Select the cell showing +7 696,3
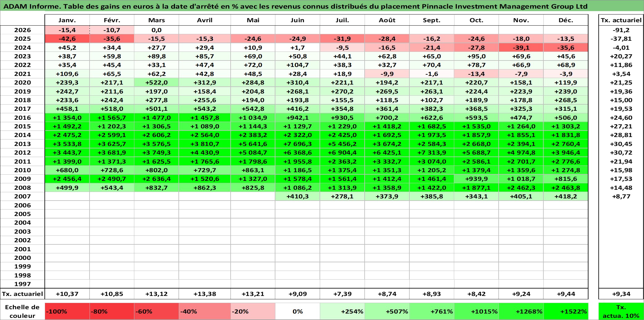Screen dimensions: 644x320 [x=297, y=144]
